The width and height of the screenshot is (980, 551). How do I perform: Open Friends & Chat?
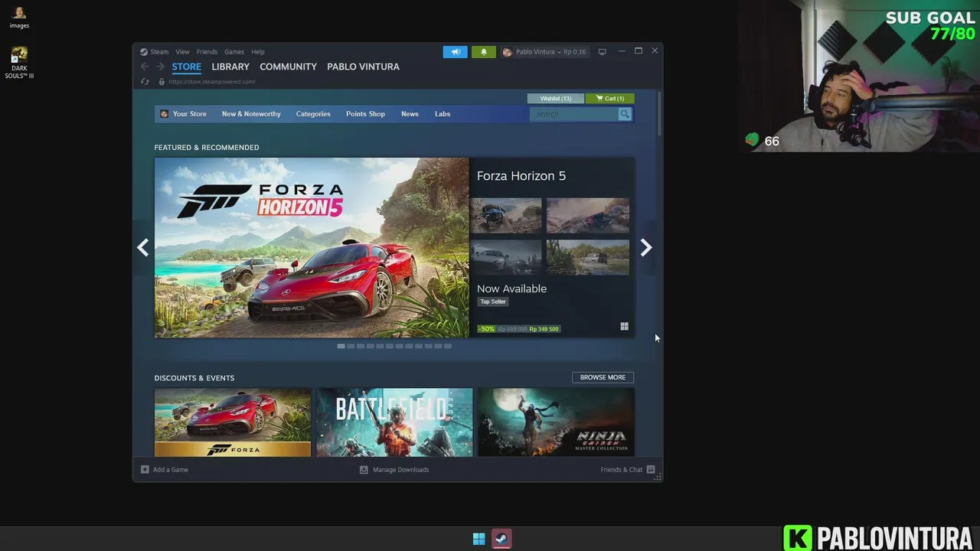point(628,470)
